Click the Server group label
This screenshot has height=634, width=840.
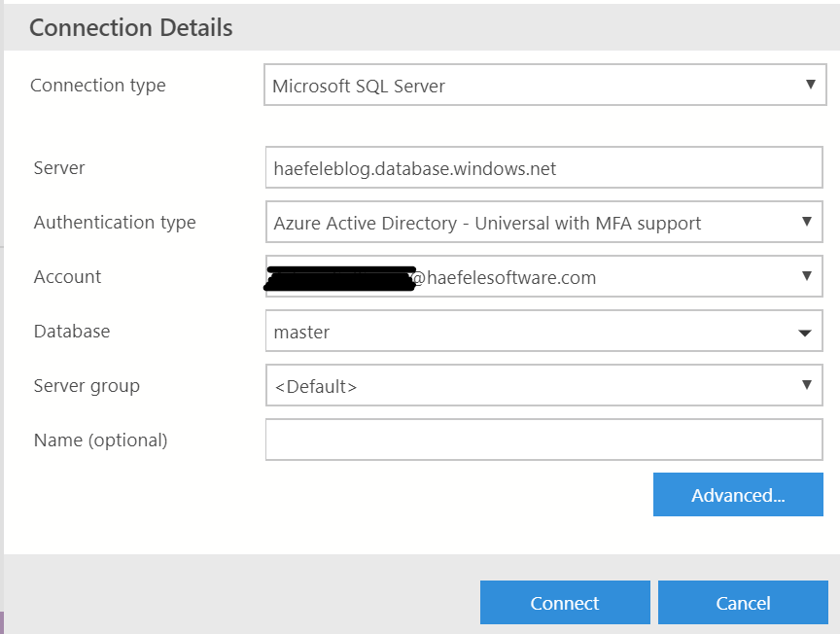coord(87,386)
